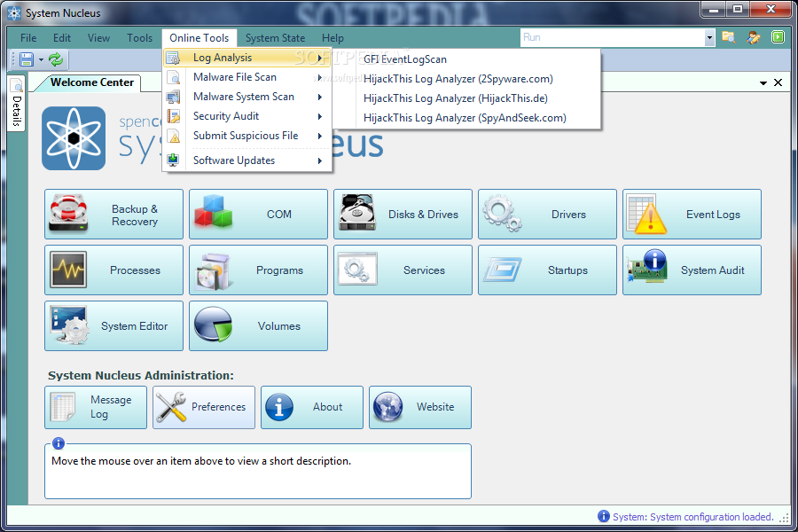
Task: Open the tab list dropdown arrow
Action: (x=763, y=82)
